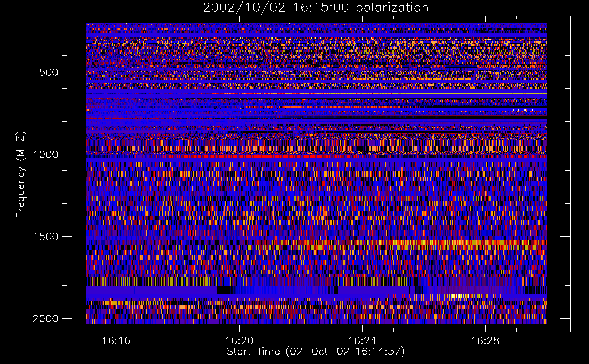This screenshot has width=589, height=364.
Task: Click the 1000 frequency tick label
Action: coord(46,154)
